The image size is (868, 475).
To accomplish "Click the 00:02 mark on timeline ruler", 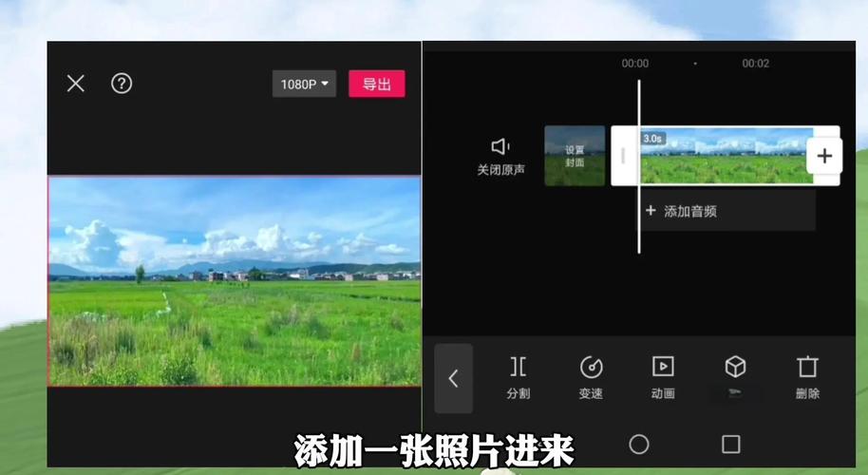I will (x=756, y=64).
